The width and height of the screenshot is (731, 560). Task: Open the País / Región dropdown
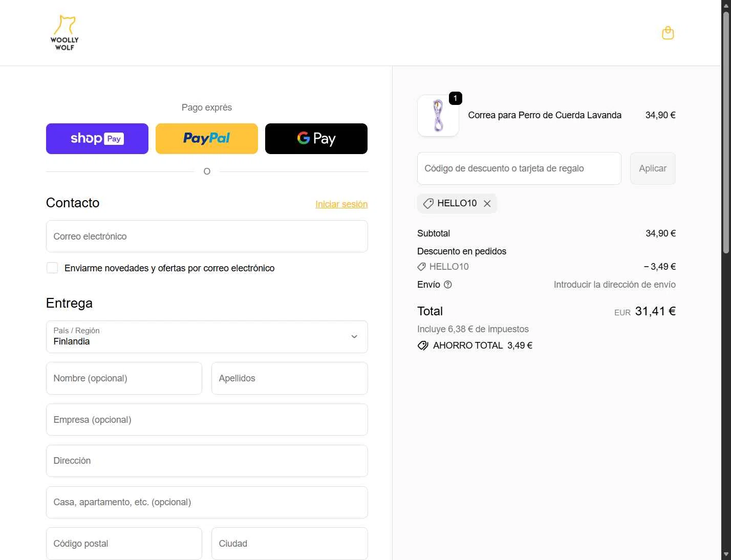207,337
